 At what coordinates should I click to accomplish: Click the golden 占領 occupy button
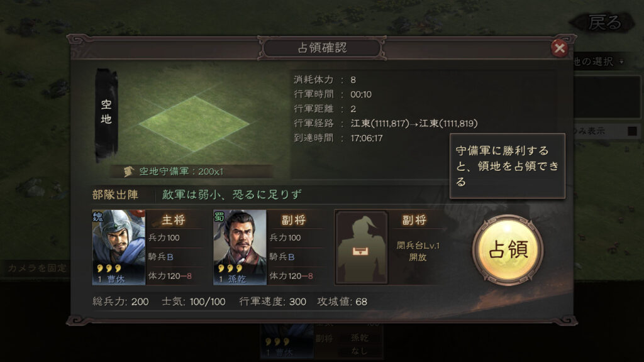(x=508, y=250)
